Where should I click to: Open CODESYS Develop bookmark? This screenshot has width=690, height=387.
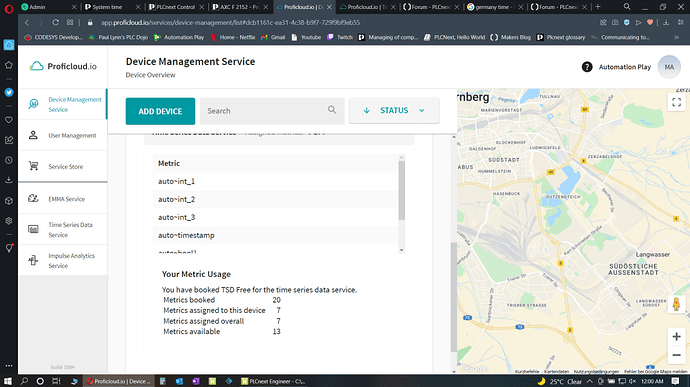click(54, 37)
